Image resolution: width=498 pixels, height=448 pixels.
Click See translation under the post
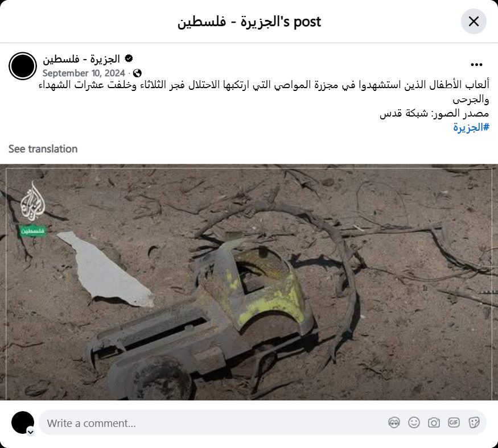(x=43, y=149)
